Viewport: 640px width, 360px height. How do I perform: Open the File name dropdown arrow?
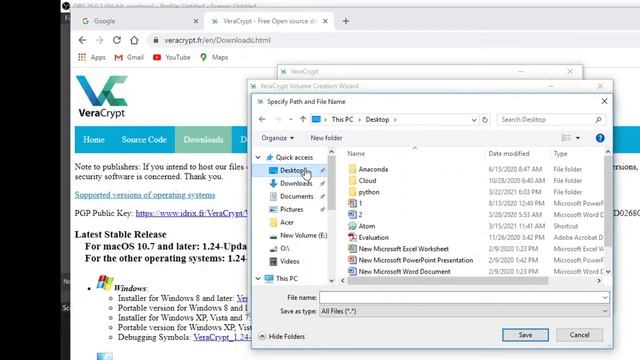[604, 298]
